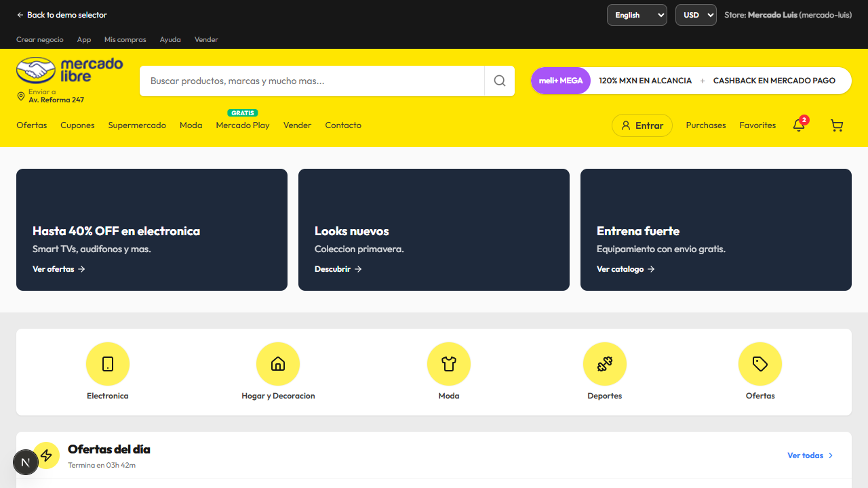Image resolution: width=868 pixels, height=488 pixels.
Task: Open the Favorites link
Action: (757, 125)
